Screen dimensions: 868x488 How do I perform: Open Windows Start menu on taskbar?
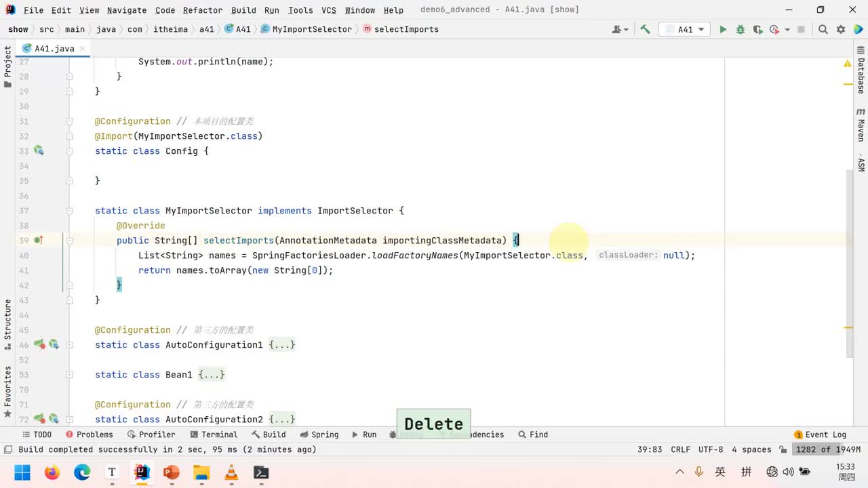pyautogui.click(x=22, y=472)
